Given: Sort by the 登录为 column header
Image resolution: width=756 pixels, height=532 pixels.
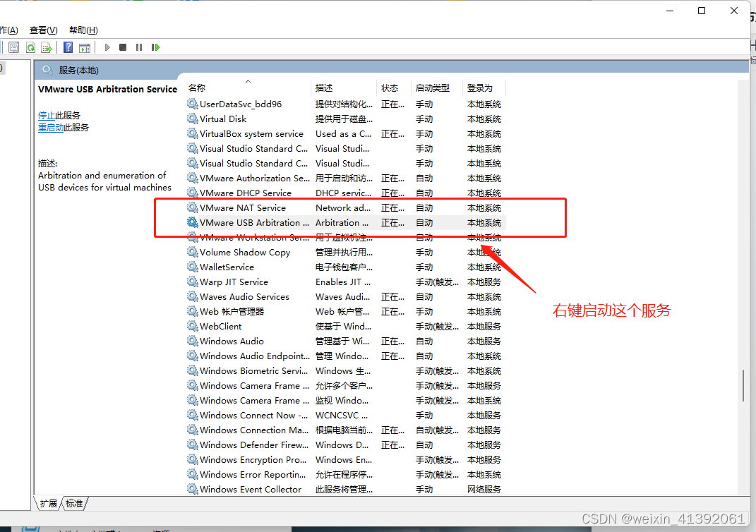Looking at the screenshot, I should 484,87.
